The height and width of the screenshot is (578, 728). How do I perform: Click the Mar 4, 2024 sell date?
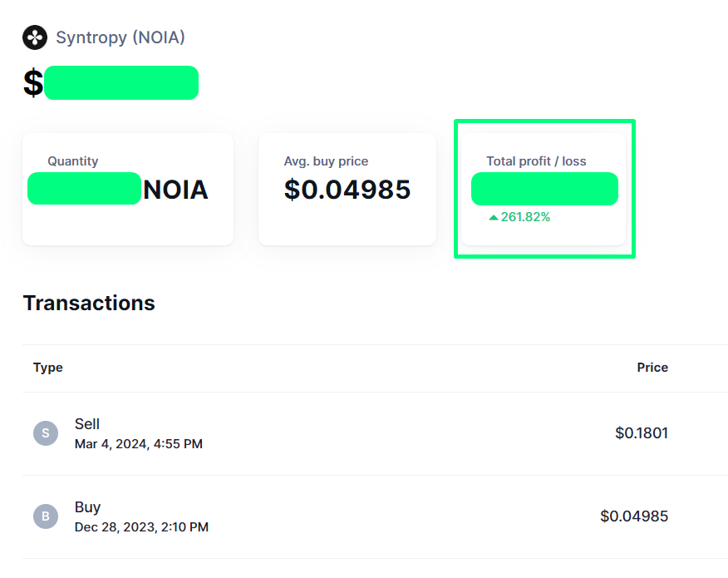(139, 444)
